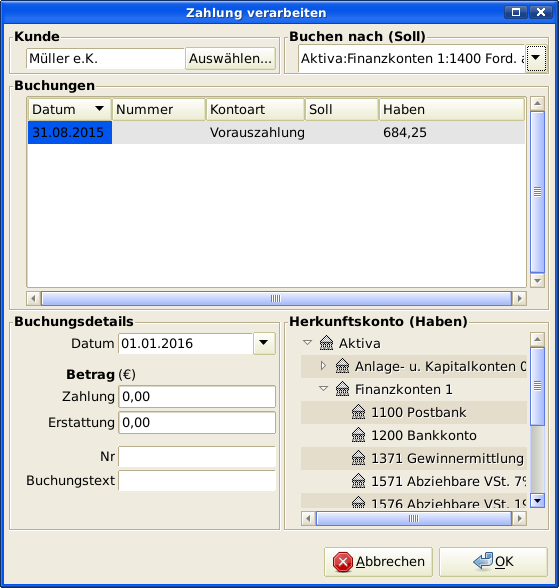The width and height of the screenshot is (559, 588).
Task: Select the Vorauszahlung cell
Action: tap(257, 132)
